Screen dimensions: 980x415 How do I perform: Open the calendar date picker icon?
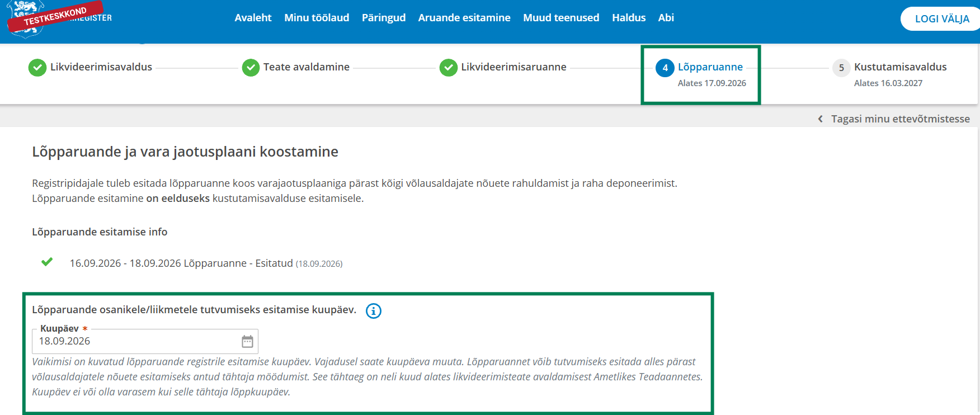(247, 341)
